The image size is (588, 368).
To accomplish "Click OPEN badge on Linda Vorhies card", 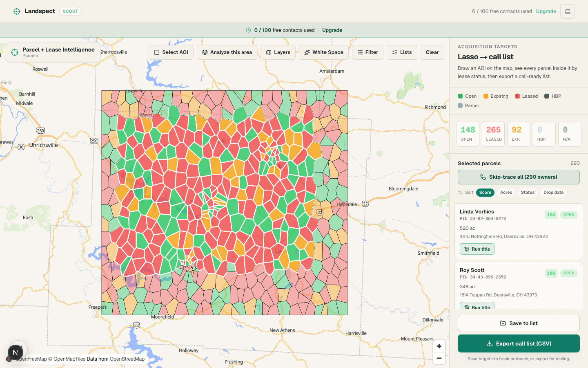I will (569, 215).
